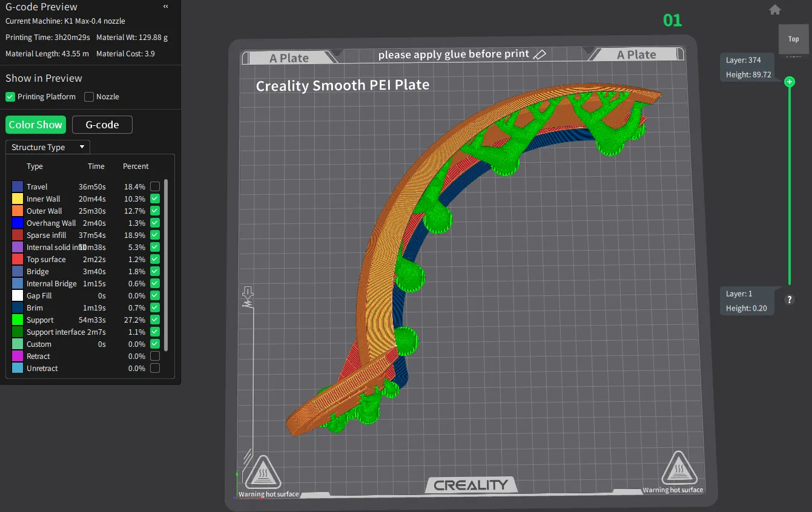Image resolution: width=812 pixels, height=512 pixels.
Task: Click the plate name edit pencil icon
Action: point(539,54)
